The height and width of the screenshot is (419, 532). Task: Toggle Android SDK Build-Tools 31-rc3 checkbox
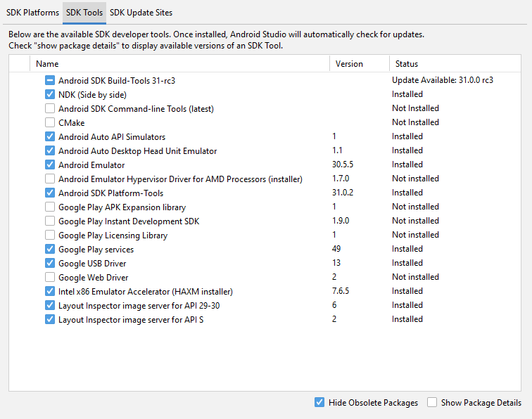point(50,80)
